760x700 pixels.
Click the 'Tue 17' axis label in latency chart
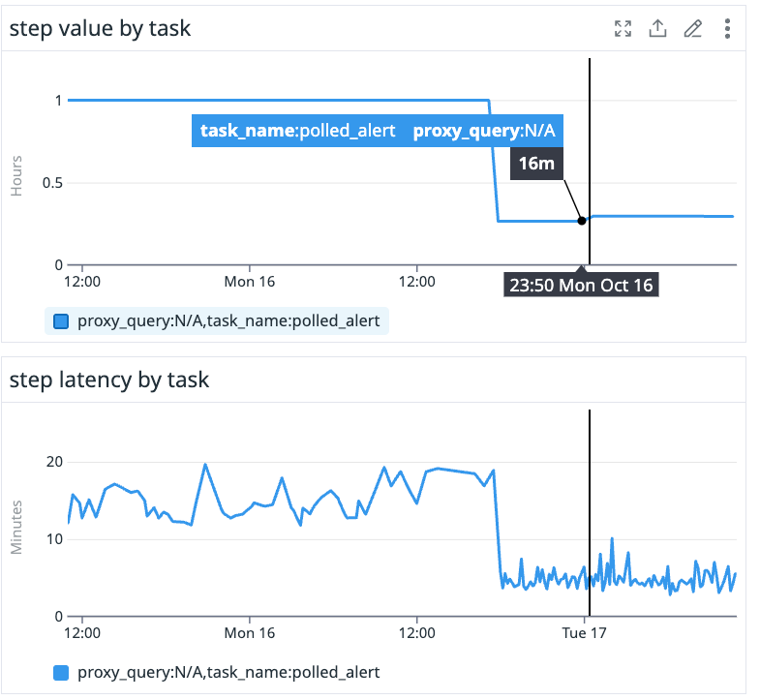(584, 633)
